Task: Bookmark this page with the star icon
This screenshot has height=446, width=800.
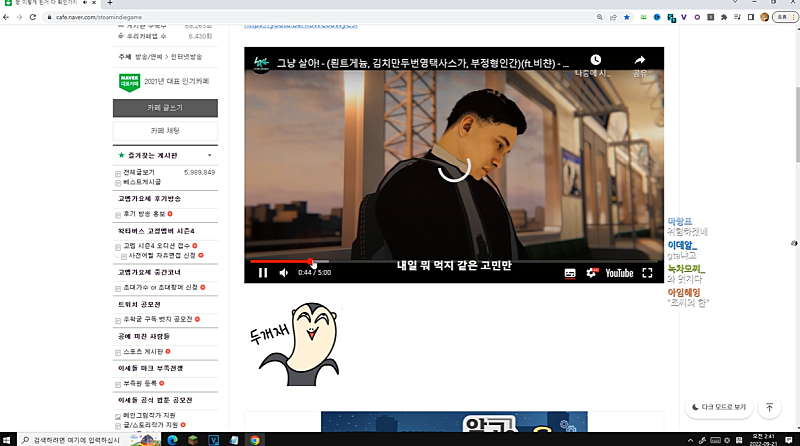Action: 627,17
